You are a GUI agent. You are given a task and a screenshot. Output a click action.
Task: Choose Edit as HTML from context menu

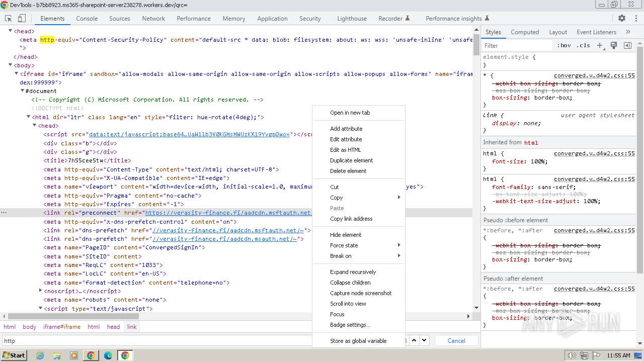coord(358,150)
